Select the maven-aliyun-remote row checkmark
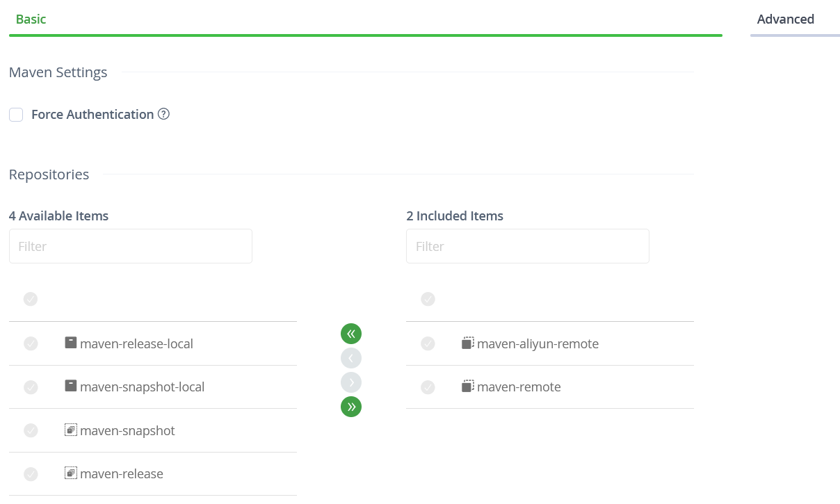 (428, 343)
